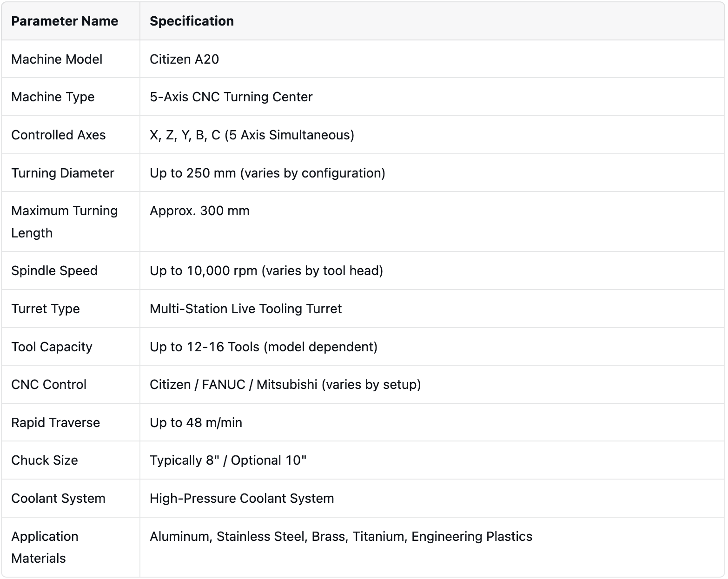Select "High-Pressure Coolant System" value
Viewport: 728px width, 579px height.
coord(242,499)
